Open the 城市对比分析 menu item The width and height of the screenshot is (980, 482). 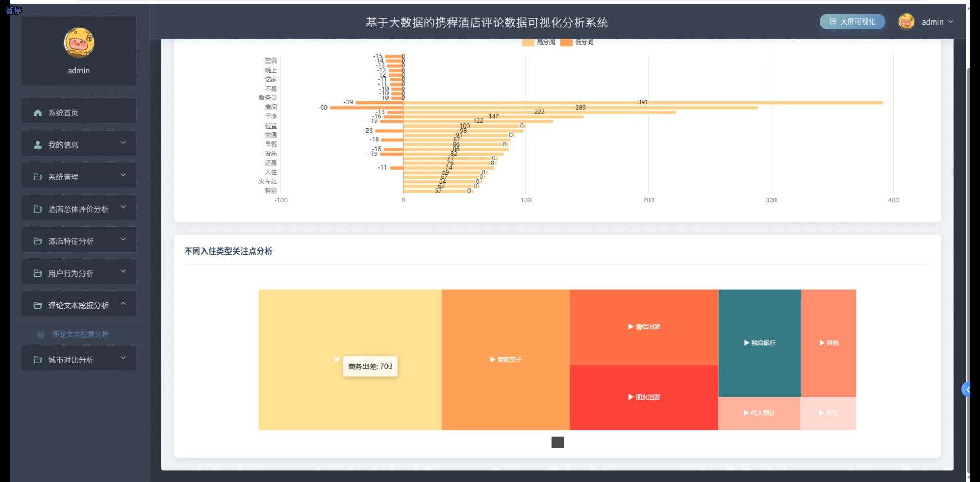[x=78, y=359]
